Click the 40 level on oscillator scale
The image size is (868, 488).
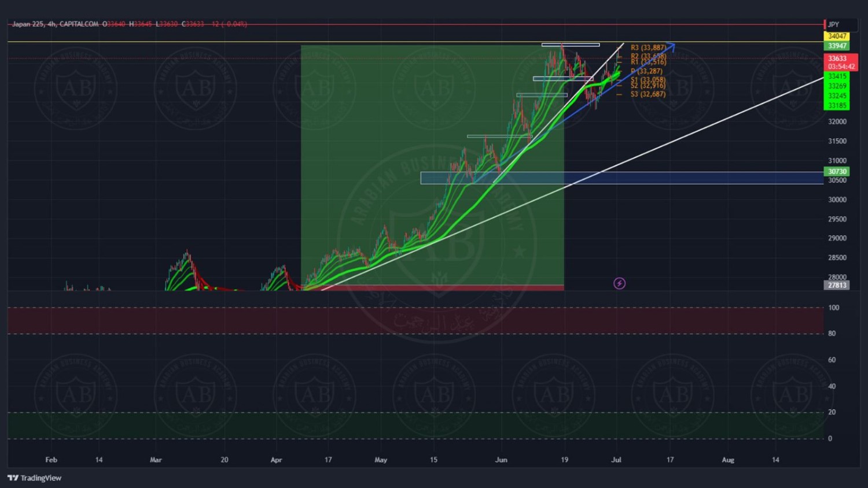(832, 386)
